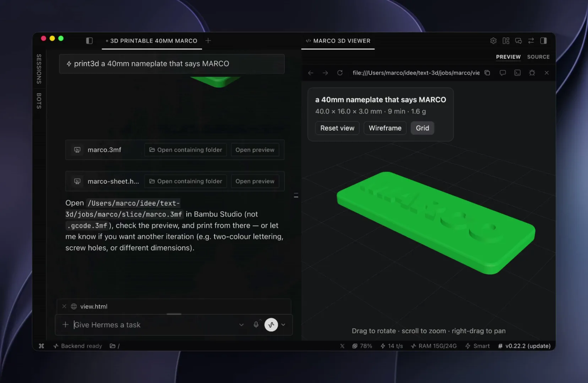This screenshot has width=588, height=383.
Task: Switch to the SOURCE tab
Action: click(538, 57)
